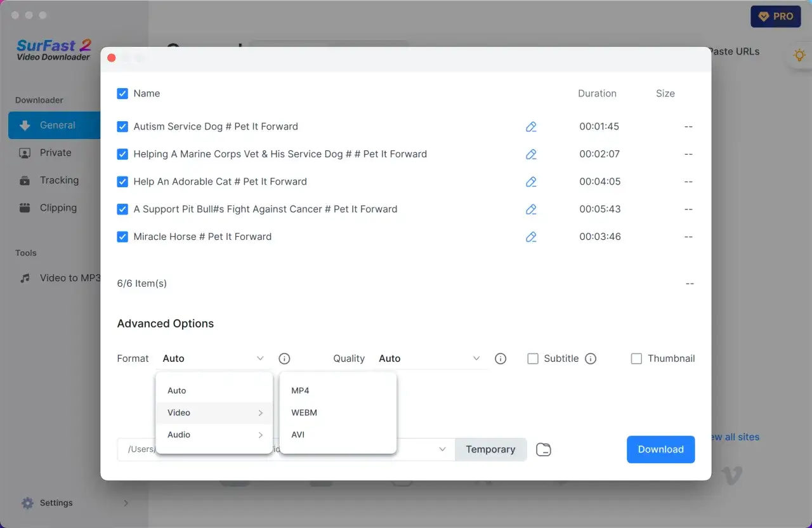
Task: Click the lightbulb tips icon
Action: (x=799, y=55)
